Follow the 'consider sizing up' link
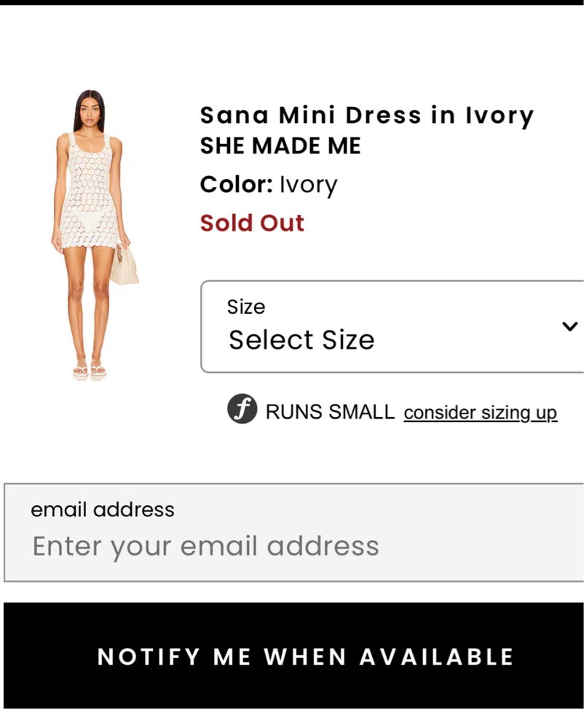 click(480, 413)
